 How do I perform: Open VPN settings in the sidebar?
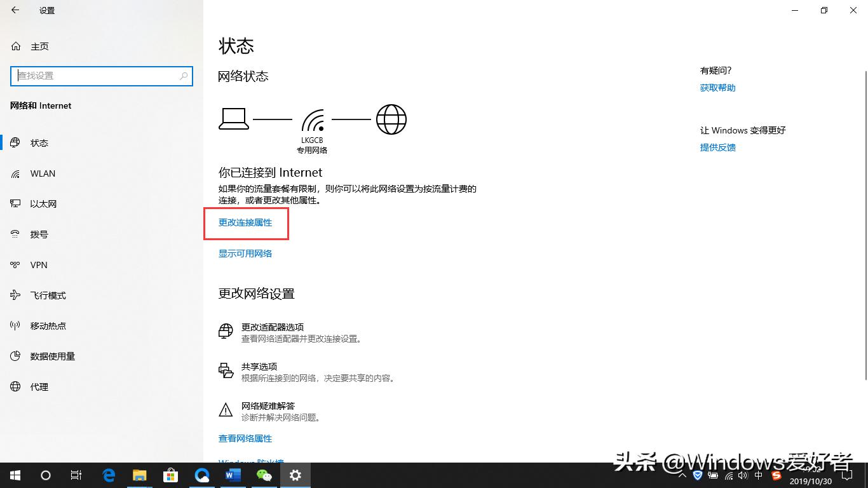click(x=38, y=264)
